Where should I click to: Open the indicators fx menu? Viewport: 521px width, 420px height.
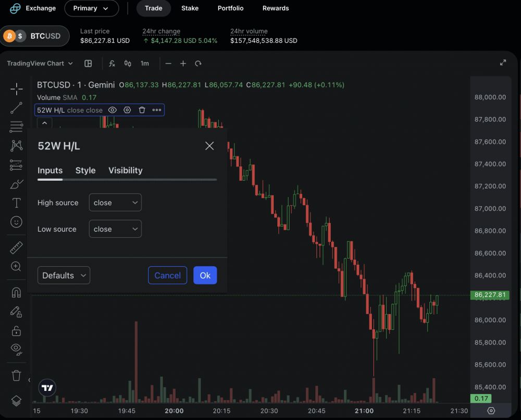pos(112,64)
